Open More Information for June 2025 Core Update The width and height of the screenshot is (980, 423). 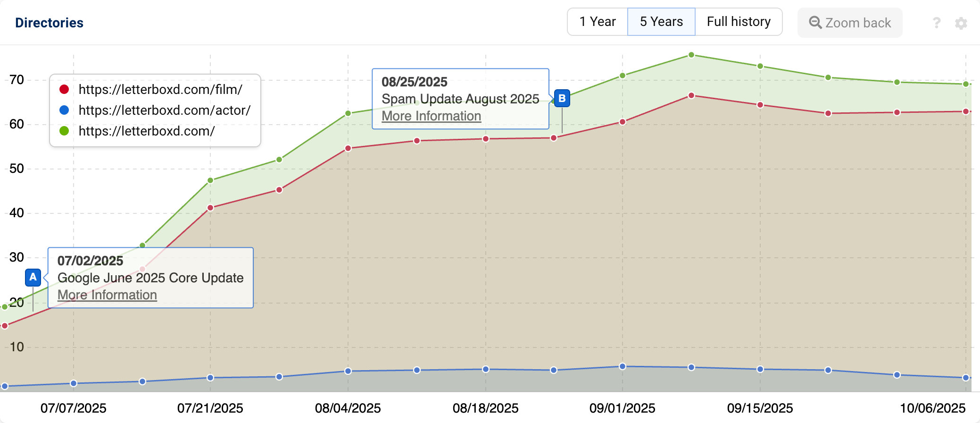[x=107, y=295]
